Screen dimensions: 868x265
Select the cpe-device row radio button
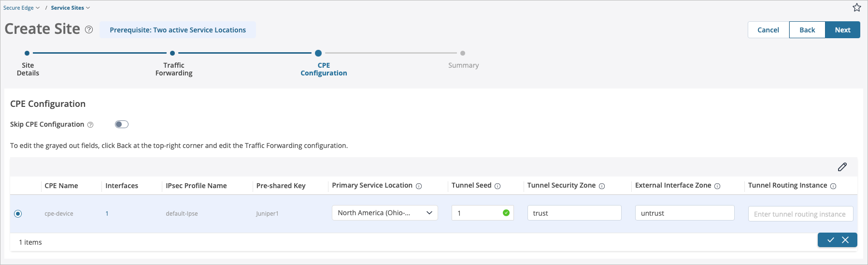point(18,213)
